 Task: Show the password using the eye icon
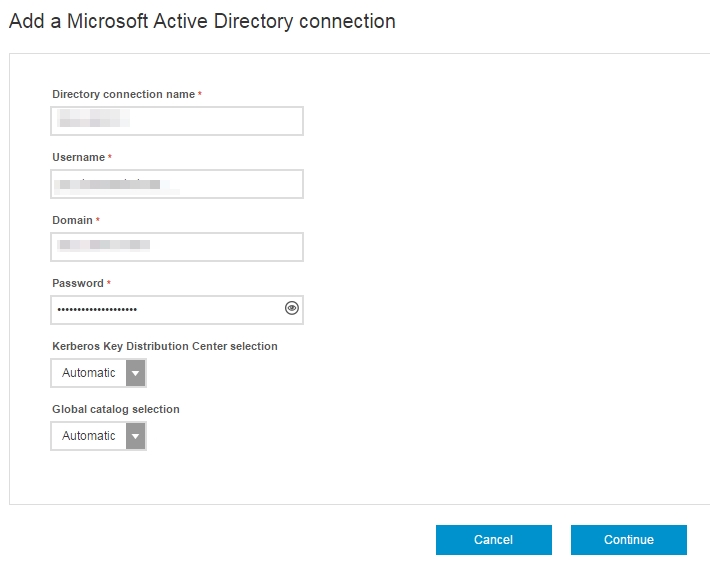tap(292, 309)
